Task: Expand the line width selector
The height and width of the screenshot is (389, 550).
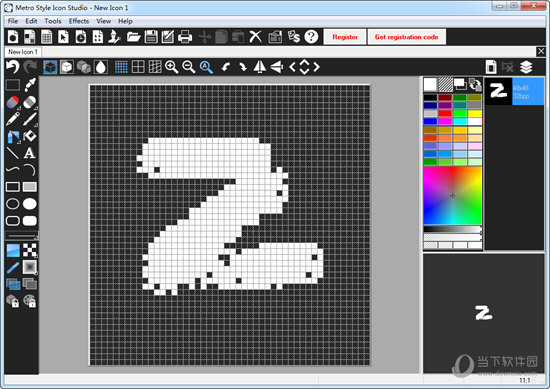Action: click(x=22, y=235)
